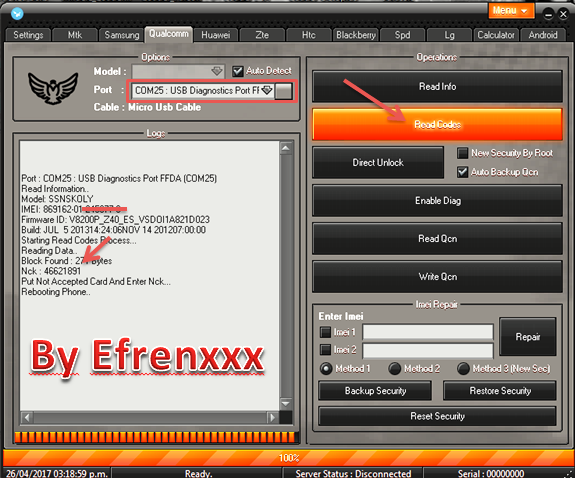
Task: Click the orange Read Codes button
Action: [437, 124]
